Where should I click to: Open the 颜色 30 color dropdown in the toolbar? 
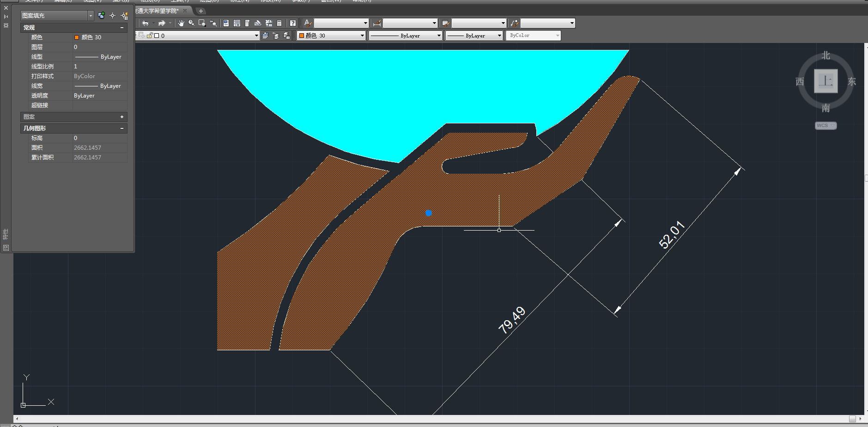pyautogui.click(x=362, y=36)
